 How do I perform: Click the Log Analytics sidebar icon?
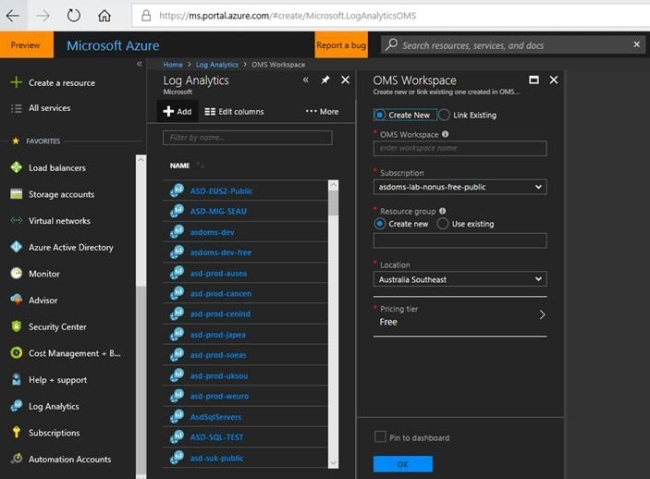pos(16,406)
